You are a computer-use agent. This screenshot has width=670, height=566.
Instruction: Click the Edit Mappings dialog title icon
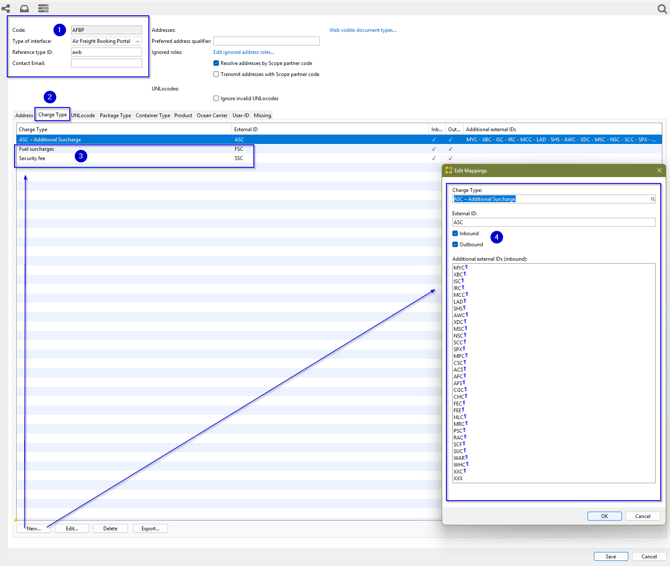[449, 171]
